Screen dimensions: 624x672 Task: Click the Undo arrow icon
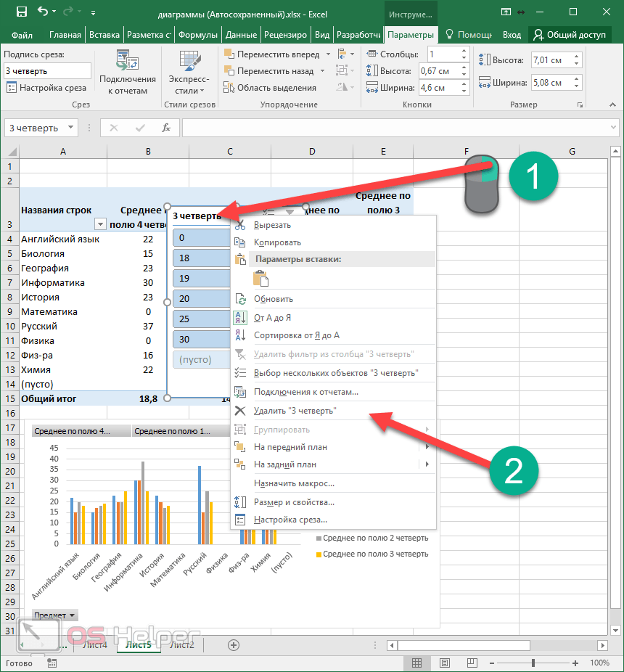click(x=43, y=12)
